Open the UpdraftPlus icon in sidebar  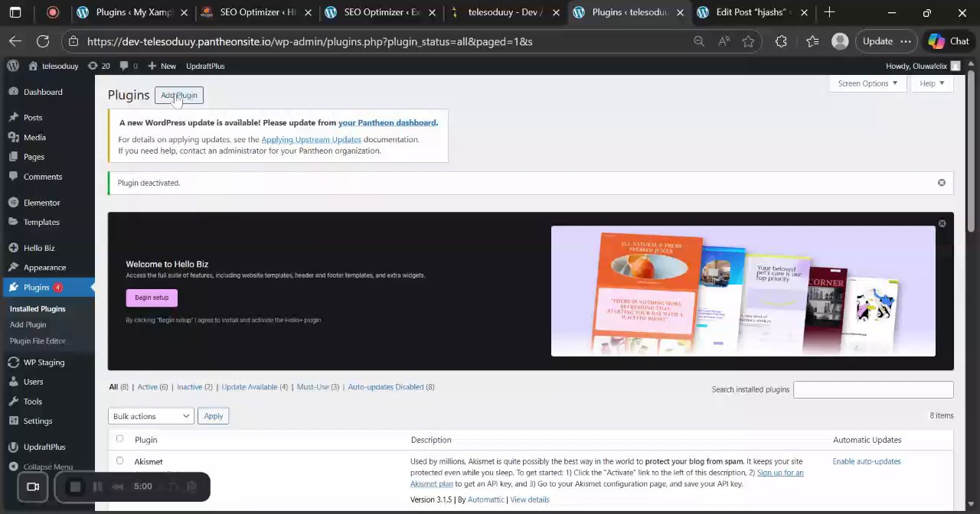pos(13,447)
